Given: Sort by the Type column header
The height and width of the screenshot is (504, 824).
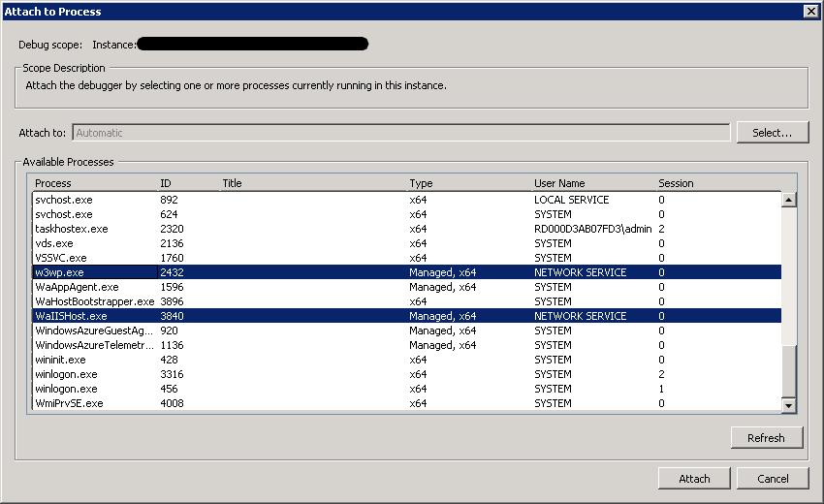Looking at the screenshot, I should pos(421,183).
